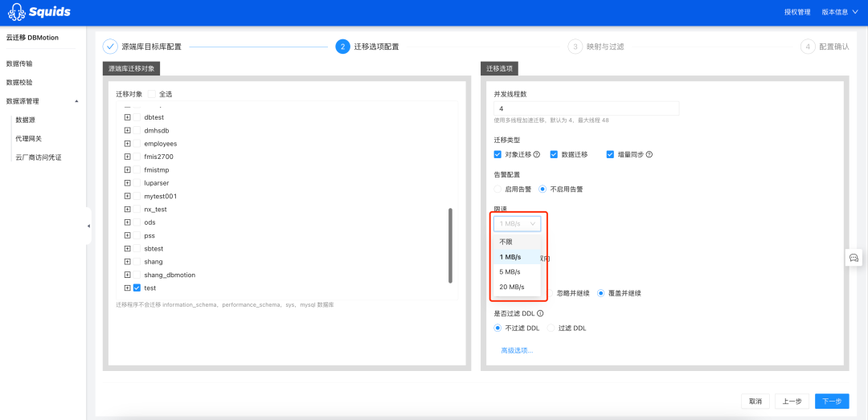
Task: Click the ods database name
Action: click(149, 222)
